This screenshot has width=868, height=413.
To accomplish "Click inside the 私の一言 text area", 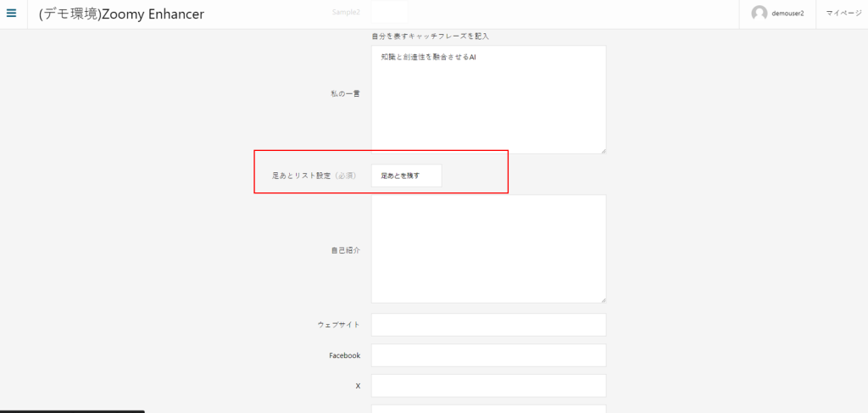I will 488,100.
